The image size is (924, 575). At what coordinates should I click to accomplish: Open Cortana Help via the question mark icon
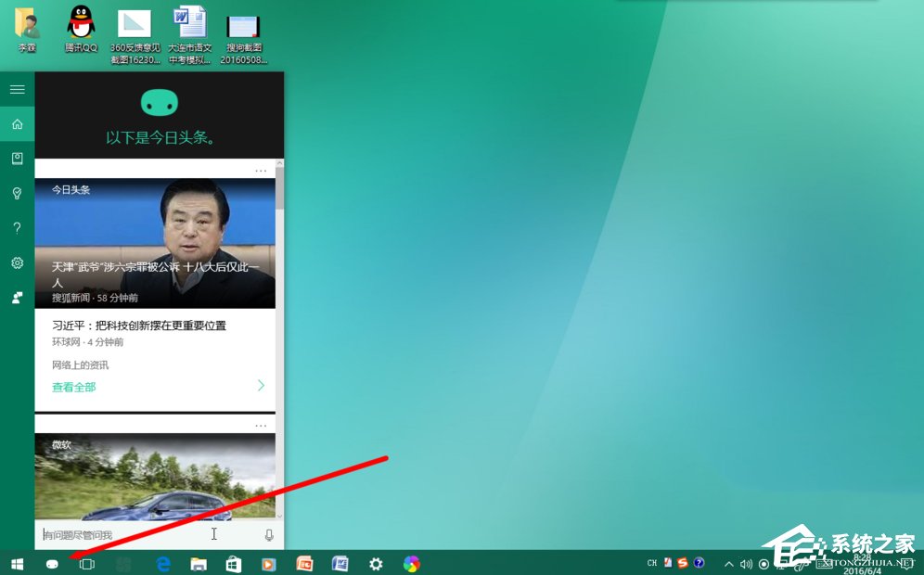tap(17, 228)
